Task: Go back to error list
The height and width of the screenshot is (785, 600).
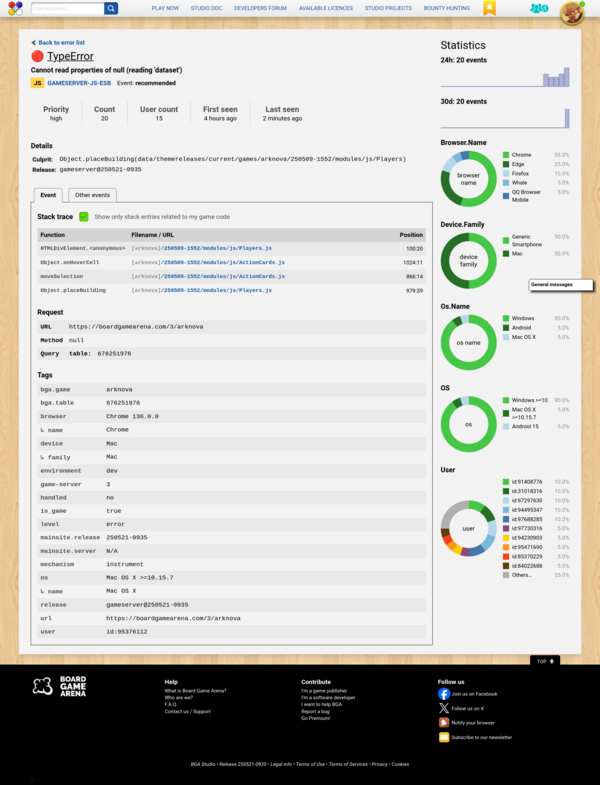Action: [x=59, y=43]
